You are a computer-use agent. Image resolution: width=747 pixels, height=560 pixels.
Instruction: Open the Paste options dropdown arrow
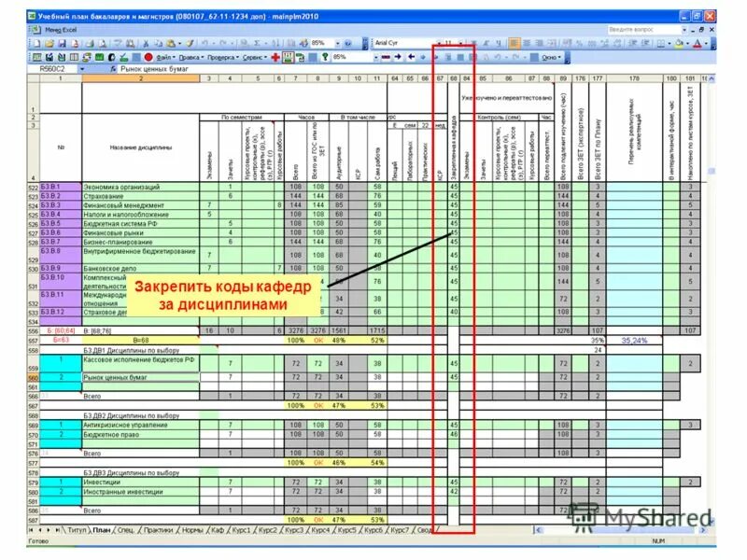(x=179, y=43)
